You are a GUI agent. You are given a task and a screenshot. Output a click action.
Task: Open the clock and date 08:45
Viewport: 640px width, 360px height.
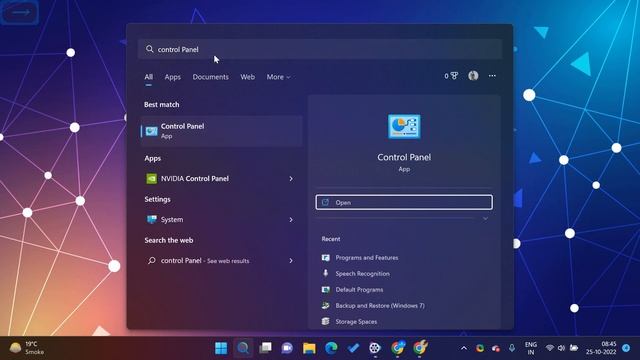(601, 348)
